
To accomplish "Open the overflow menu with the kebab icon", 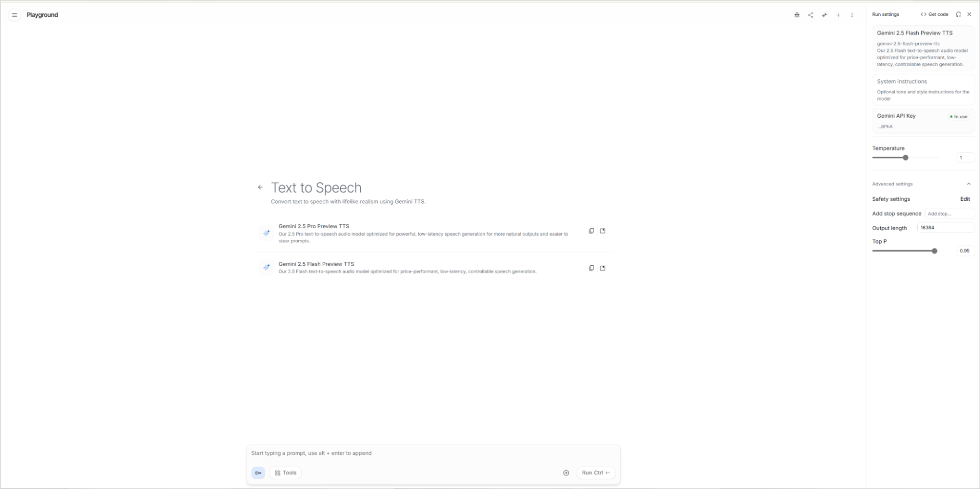I will pos(852,15).
